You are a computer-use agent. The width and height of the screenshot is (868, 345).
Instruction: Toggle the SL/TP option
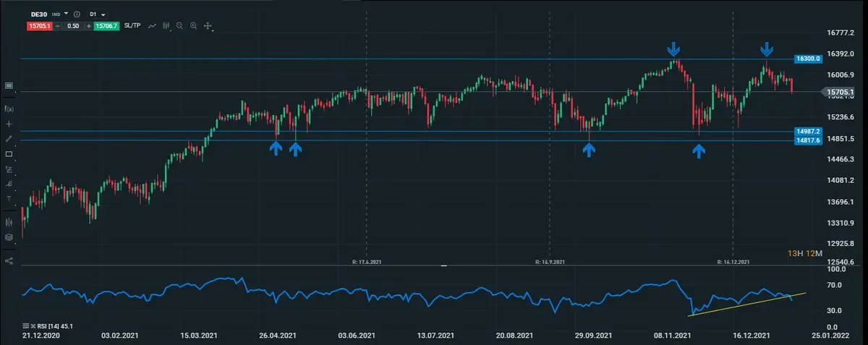coord(132,26)
